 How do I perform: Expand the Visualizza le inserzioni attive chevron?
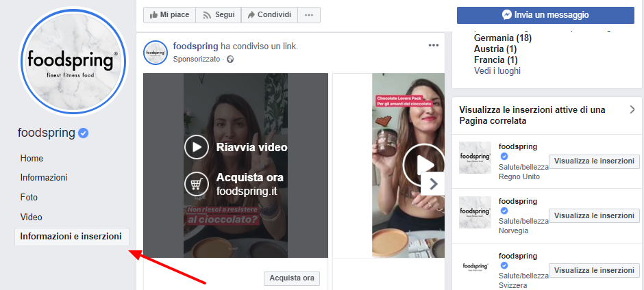click(x=632, y=109)
